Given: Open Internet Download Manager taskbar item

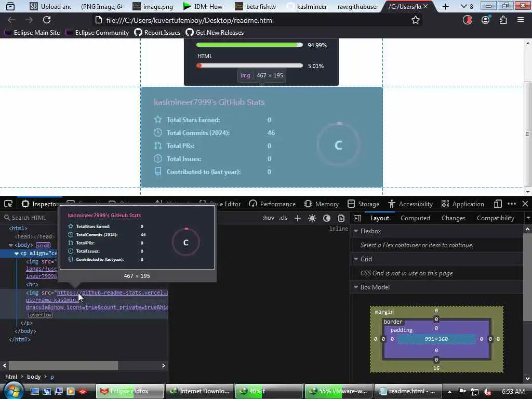Looking at the screenshot, I should click(x=199, y=391).
